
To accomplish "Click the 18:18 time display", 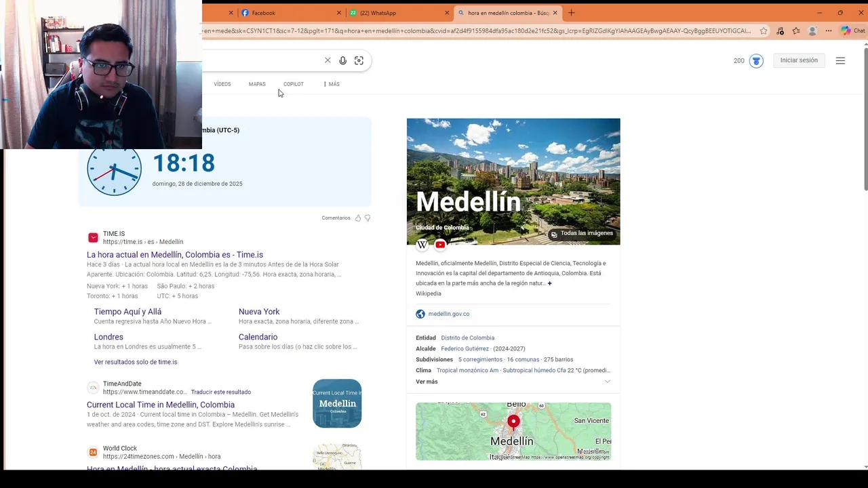I will 184,163.
